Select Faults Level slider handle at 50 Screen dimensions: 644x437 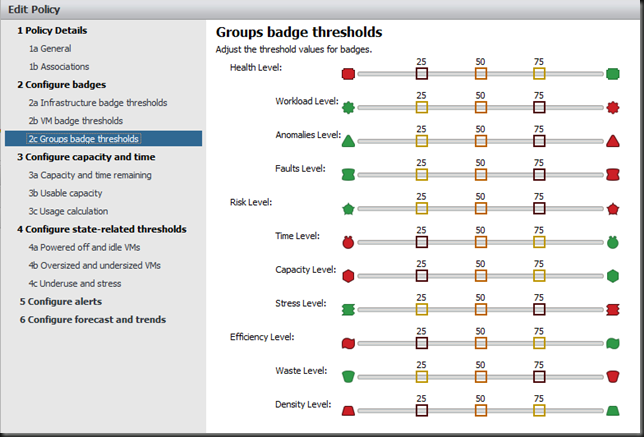point(481,175)
